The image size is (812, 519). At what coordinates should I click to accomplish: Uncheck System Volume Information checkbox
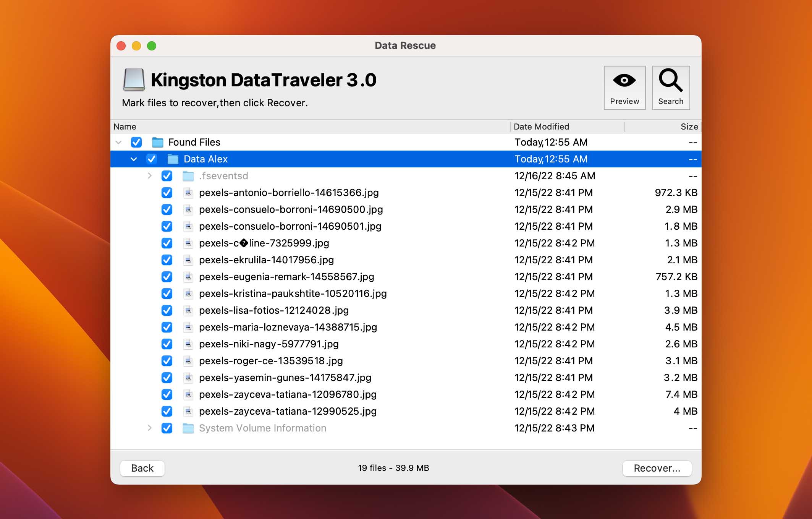click(167, 428)
